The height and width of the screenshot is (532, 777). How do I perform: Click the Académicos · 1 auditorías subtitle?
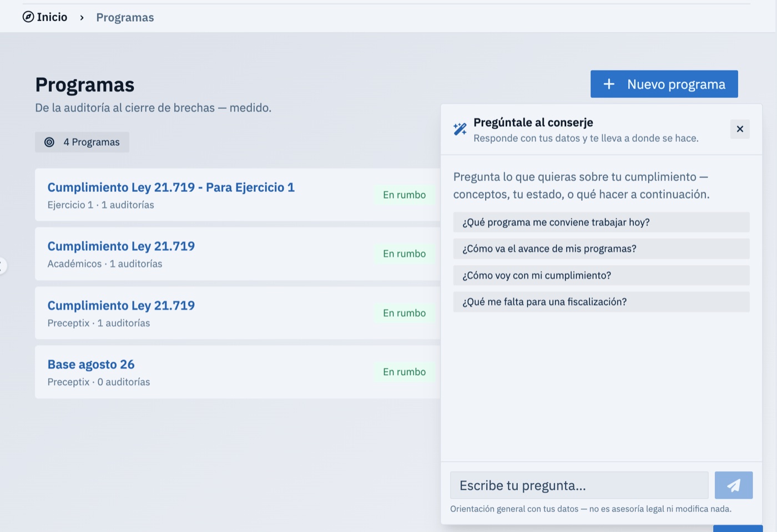click(x=105, y=264)
